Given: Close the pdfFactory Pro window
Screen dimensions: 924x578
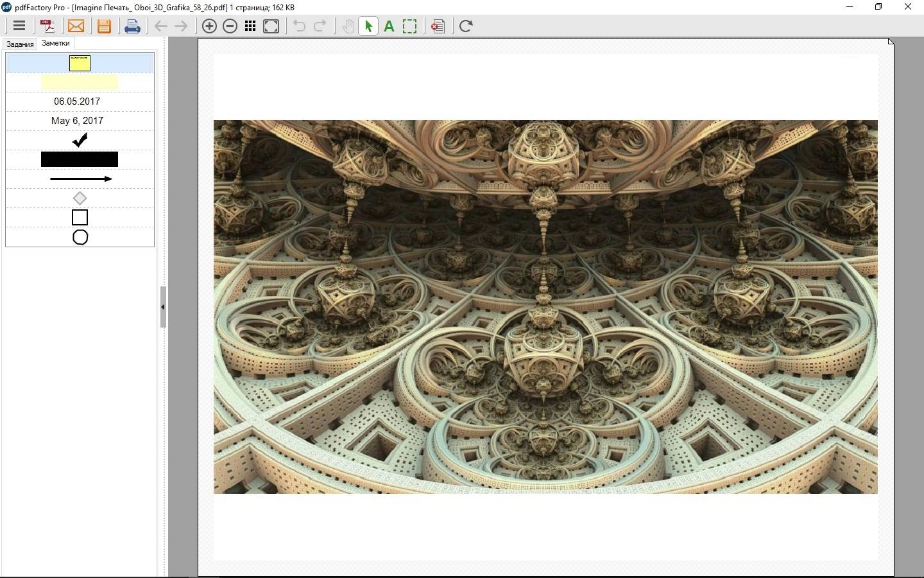Looking at the screenshot, I should [x=908, y=7].
